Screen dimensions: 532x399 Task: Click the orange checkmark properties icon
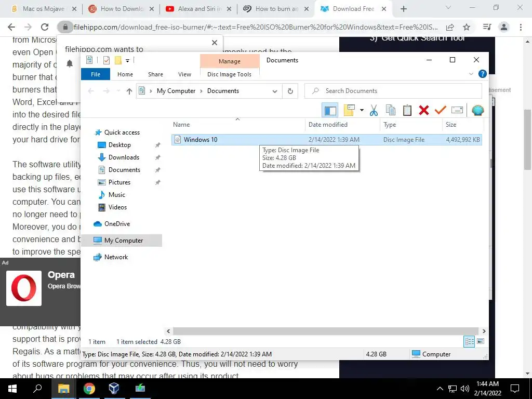click(441, 110)
